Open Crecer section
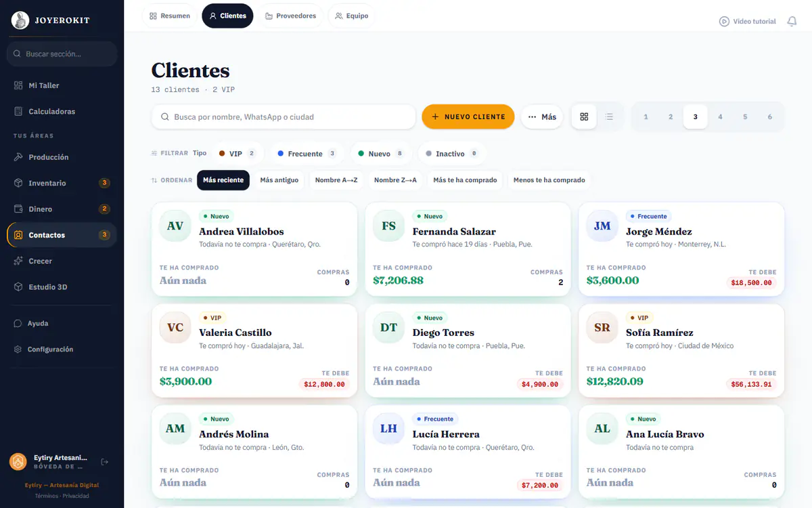Image resolution: width=812 pixels, height=508 pixels. pyautogui.click(x=62, y=261)
